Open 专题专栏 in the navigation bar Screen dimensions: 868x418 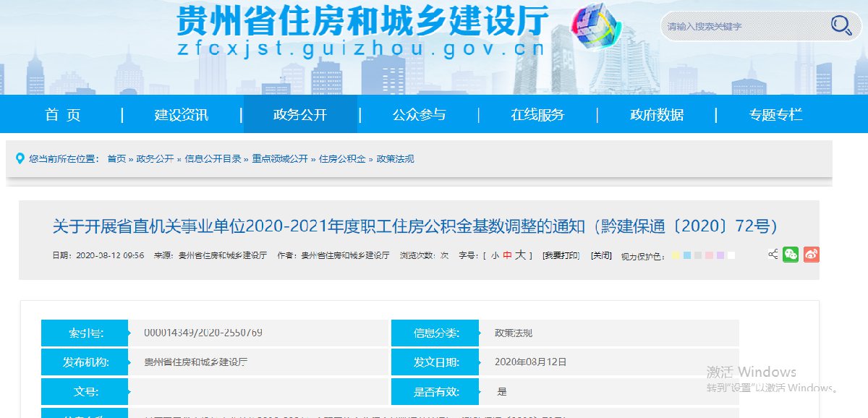(775, 114)
